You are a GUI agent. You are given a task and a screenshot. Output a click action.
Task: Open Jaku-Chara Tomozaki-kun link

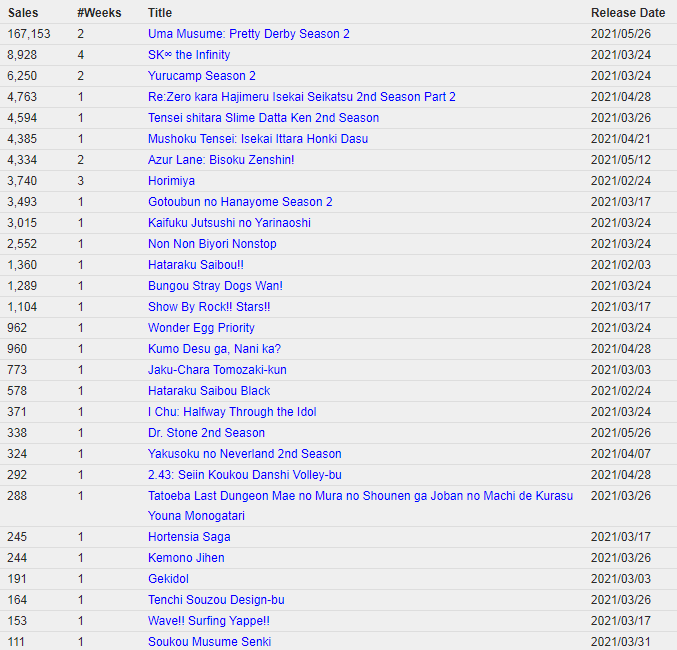(217, 370)
